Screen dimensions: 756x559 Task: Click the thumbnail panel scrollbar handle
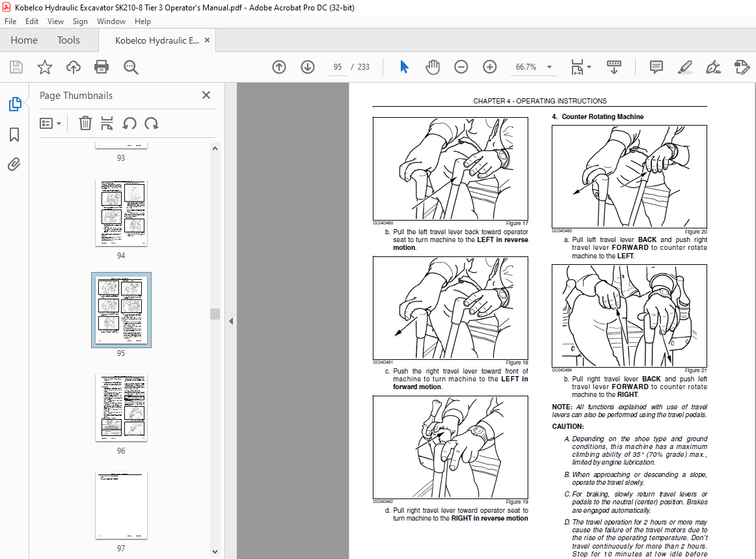215,314
